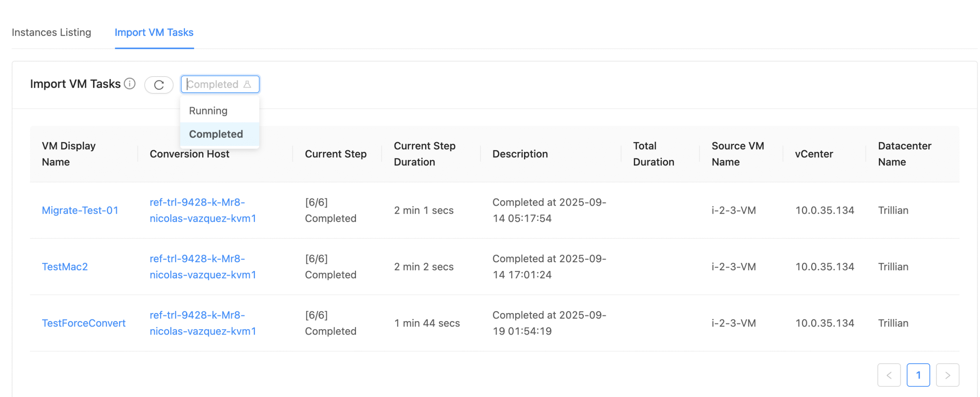This screenshot has height=397, width=980.
Task: Open the Migrate-Test-01 VM link
Action: [x=80, y=210]
